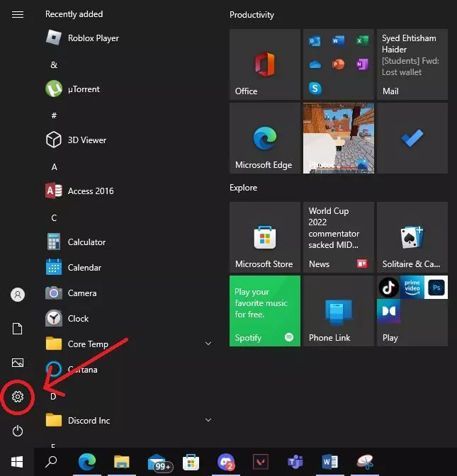
Task: Open Settings gear icon in sidebar
Action: coord(18,397)
